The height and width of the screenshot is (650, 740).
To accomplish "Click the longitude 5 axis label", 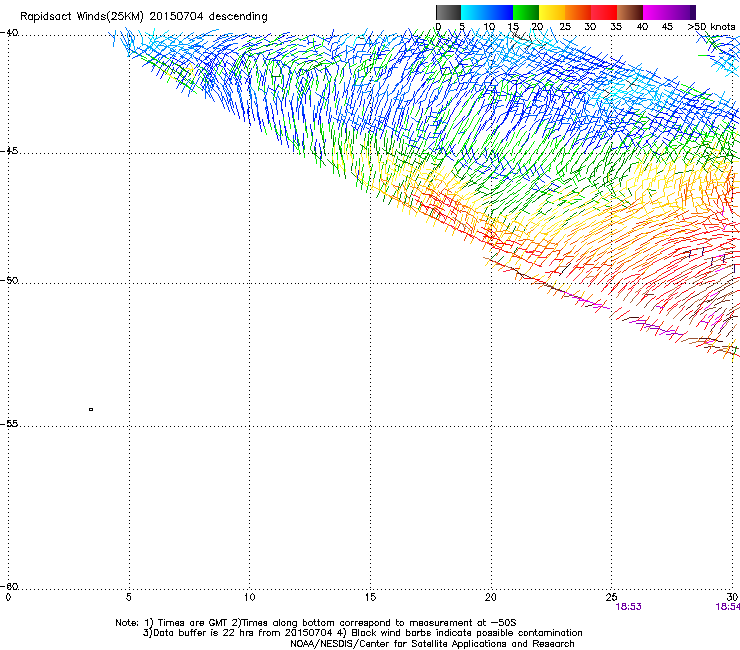I will [128, 598].
